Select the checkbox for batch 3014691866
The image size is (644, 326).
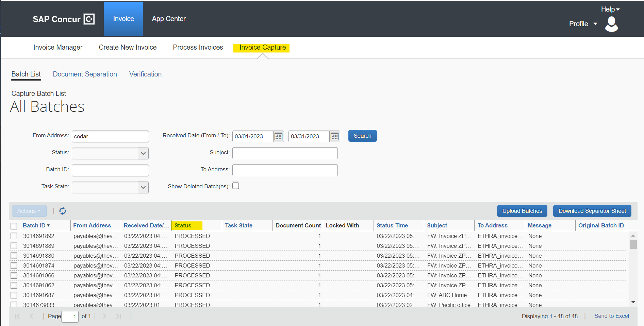tap(14, 276)
